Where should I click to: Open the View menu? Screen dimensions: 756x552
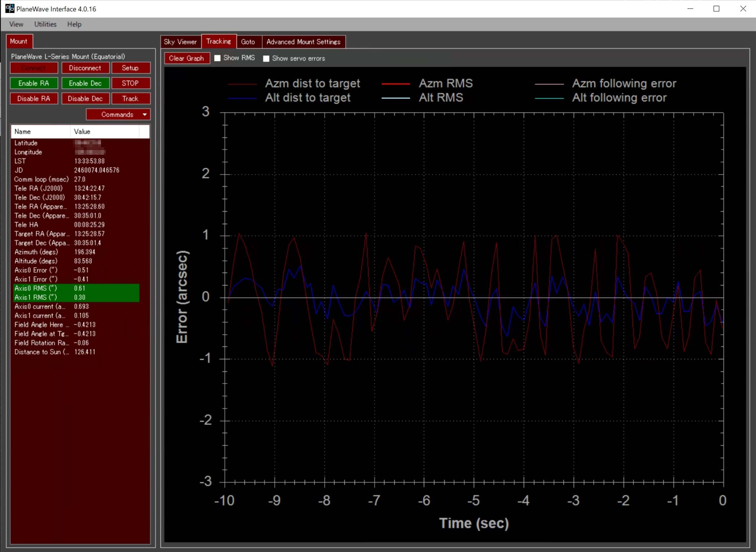pos(16,24)
